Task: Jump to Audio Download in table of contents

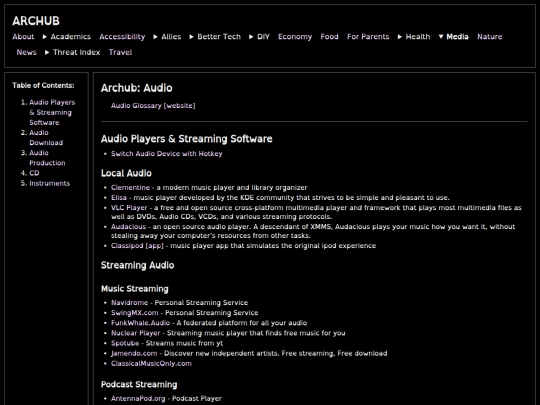Action: click(x=46, y=137)
